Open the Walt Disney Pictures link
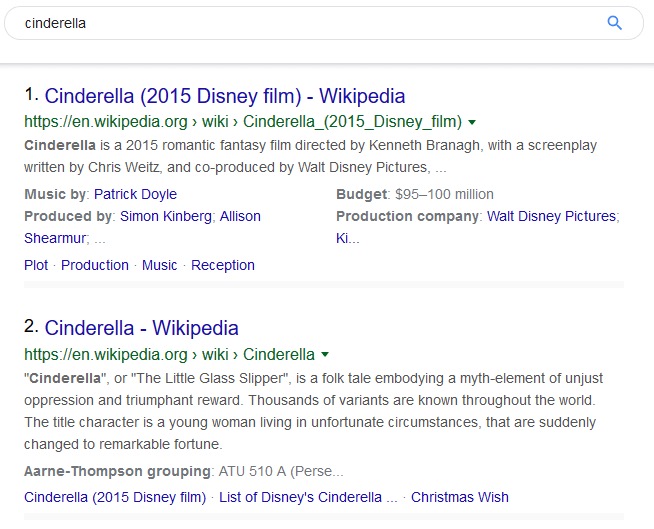This screenshot has height=529, width=654. [551, 216]
